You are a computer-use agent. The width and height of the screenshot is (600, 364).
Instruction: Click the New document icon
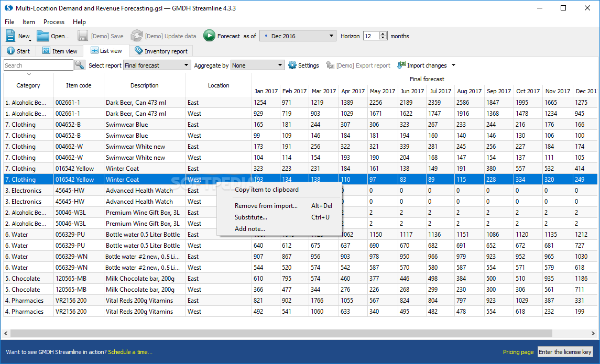coord(10,36)
